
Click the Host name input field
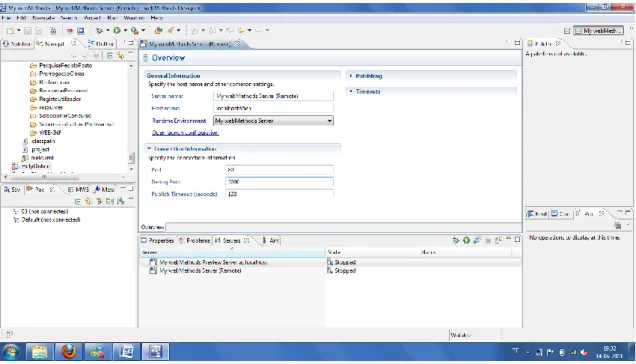tap(273, 108)
